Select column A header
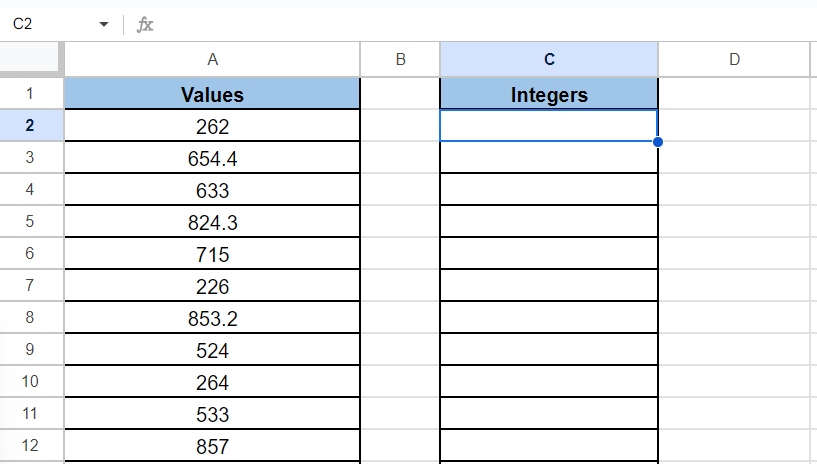 (212, 59)
